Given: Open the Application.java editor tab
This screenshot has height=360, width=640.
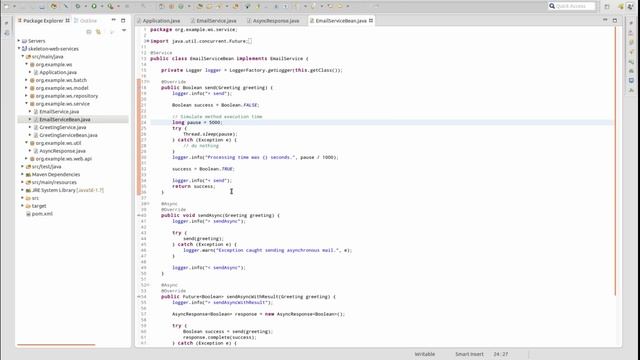Looking at the screenshot, I should pyautogui.click(x=158, y=20).
